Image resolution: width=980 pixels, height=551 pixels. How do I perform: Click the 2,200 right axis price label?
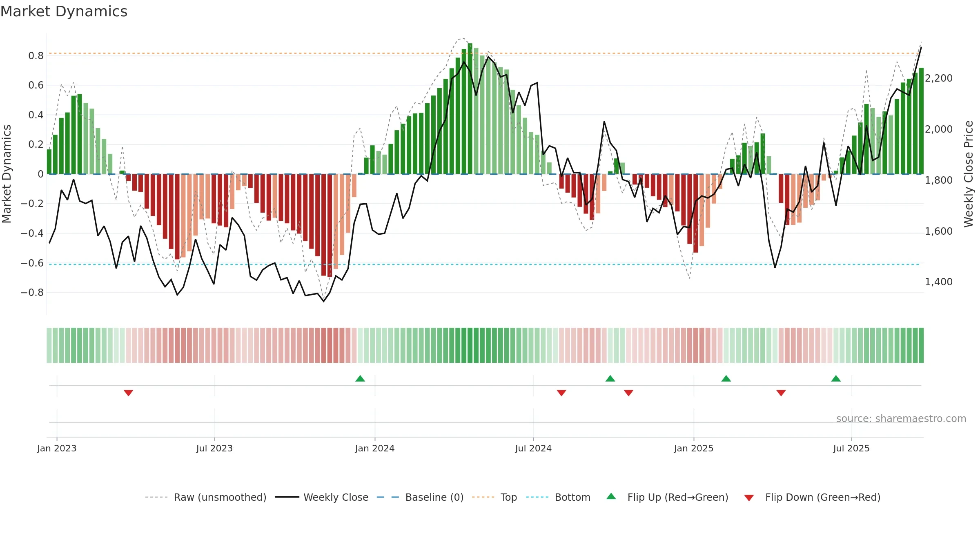[939, 78]
